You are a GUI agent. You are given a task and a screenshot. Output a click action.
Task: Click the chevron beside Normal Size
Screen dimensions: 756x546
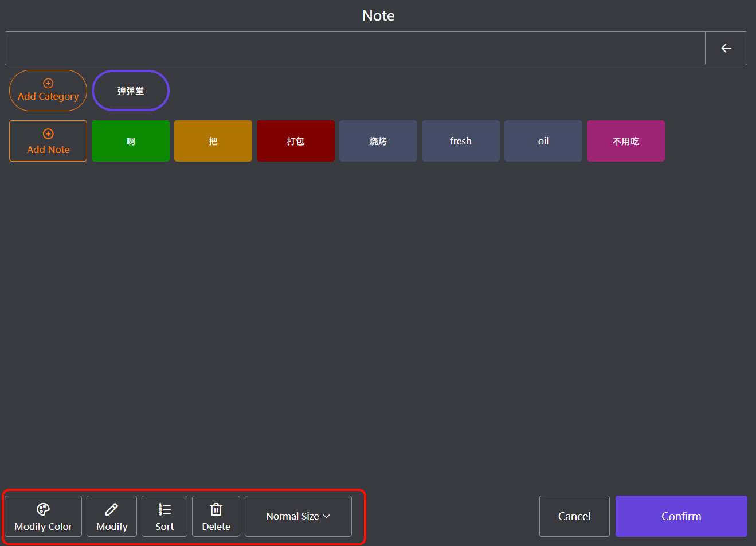pos(327,516)
